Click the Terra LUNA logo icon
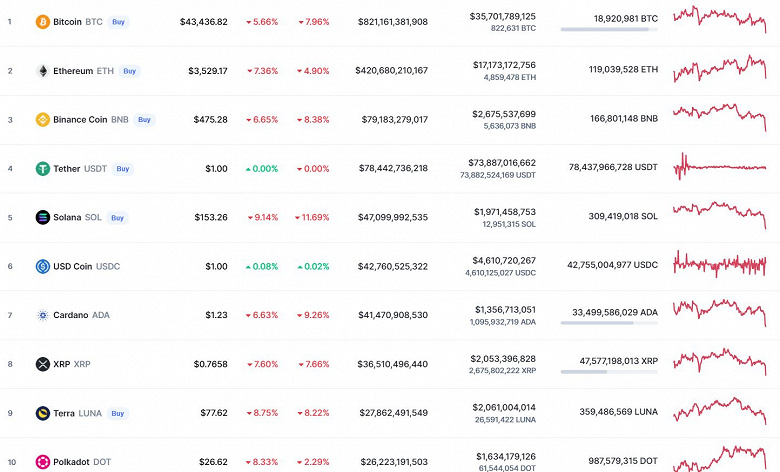Screen dimensions: 780x472 coord(43,413)
